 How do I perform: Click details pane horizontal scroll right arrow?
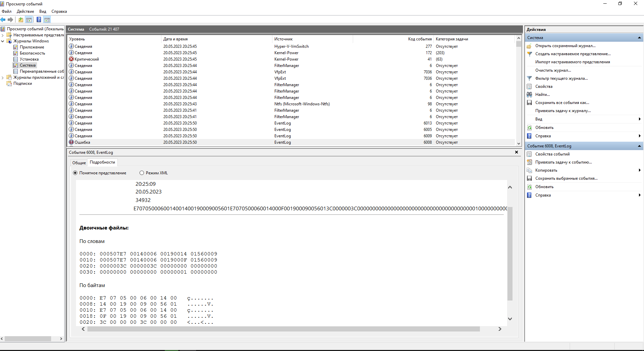tap(500, 329)
